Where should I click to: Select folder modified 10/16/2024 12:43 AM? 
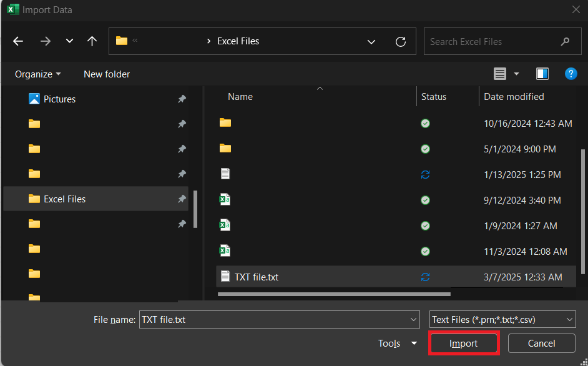click(x=396, y=123)
